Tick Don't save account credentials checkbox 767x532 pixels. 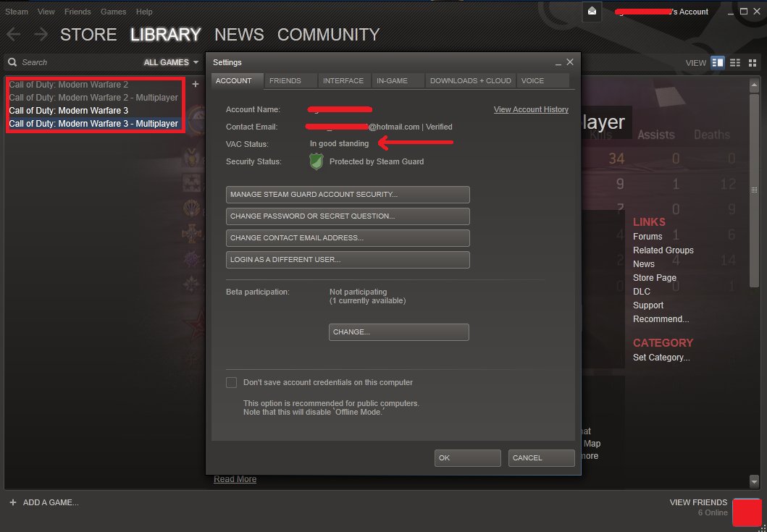click(x=231, y=382)
